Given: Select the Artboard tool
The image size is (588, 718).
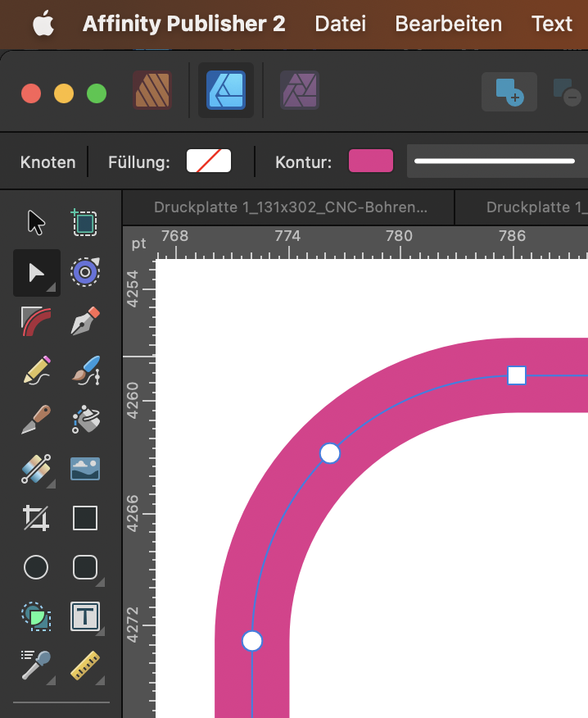Looking at the screenshot, I should 85,223.
